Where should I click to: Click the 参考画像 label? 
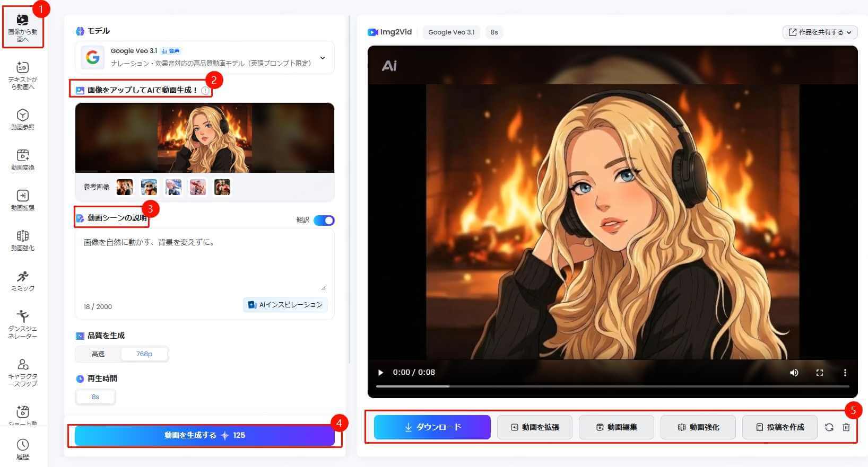pos(97,187)
